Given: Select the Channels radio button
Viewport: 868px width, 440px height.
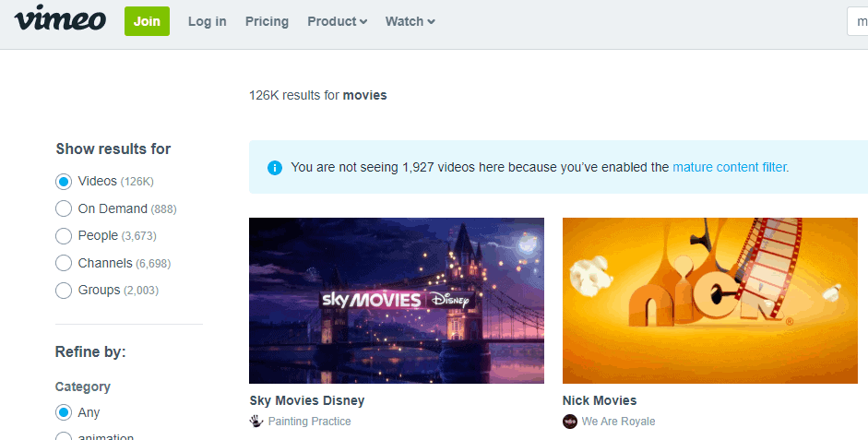Looking at the screenshot, I should [64, 263].
